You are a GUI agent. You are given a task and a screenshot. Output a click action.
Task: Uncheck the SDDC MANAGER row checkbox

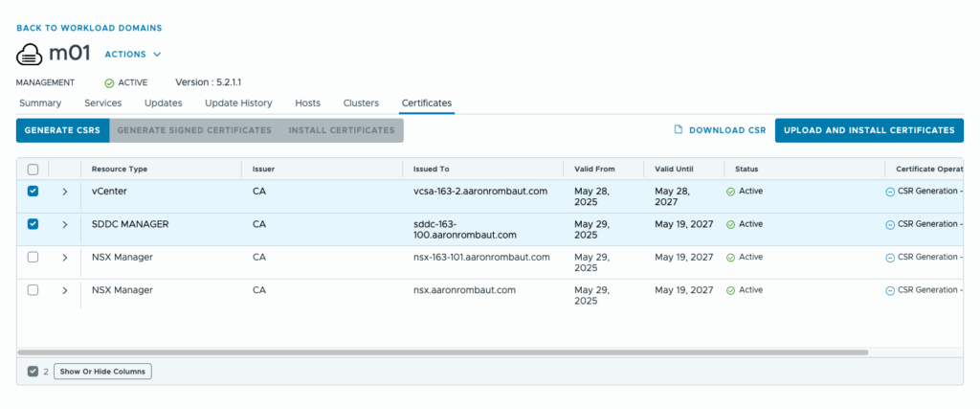(33, 224)
